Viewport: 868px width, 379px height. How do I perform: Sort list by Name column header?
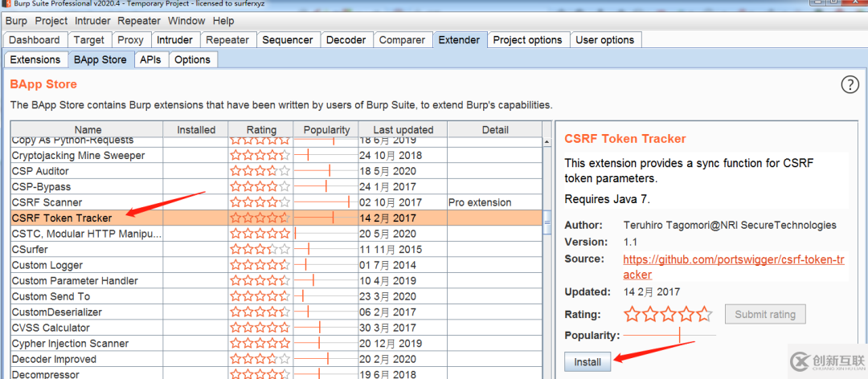point(88,129)
